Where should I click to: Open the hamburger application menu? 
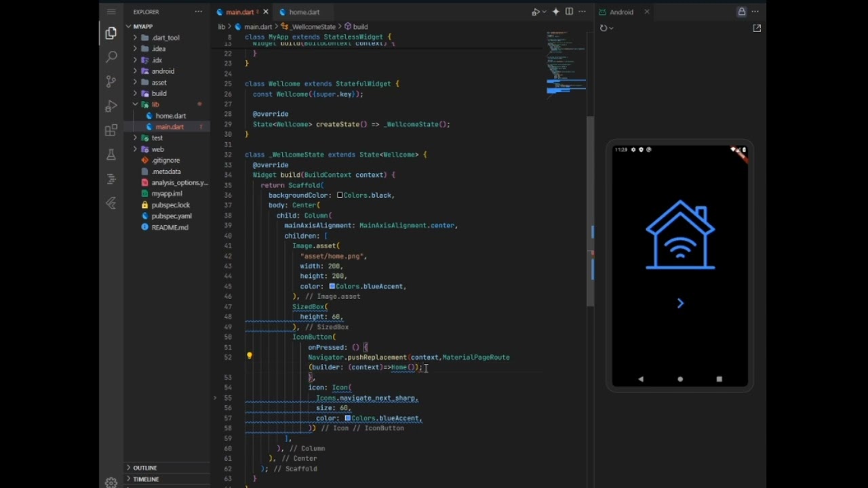click(x=111, y=12)
